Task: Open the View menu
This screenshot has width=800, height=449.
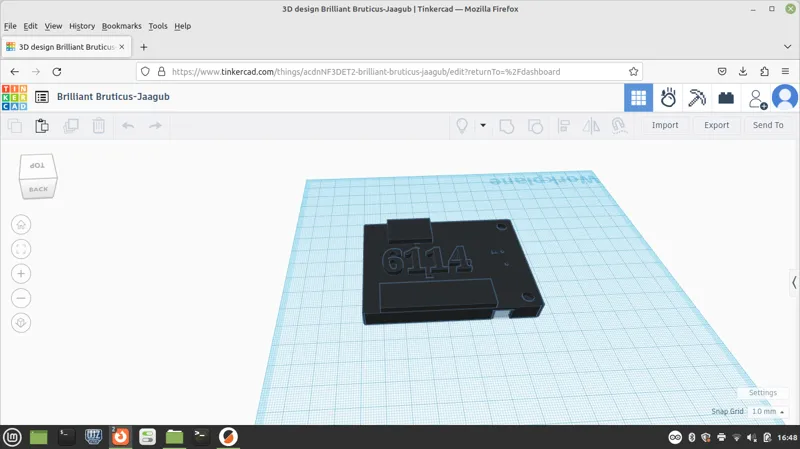Action: [53, 26]
